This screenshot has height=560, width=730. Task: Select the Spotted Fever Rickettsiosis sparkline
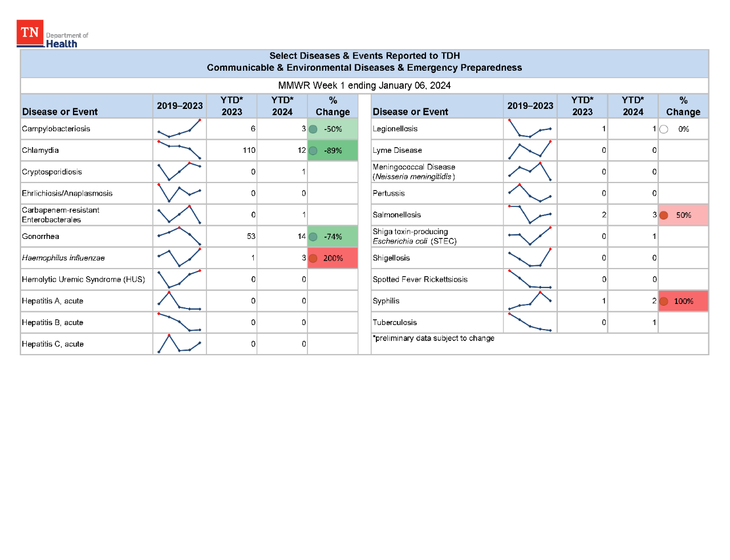tap(530, 279)
